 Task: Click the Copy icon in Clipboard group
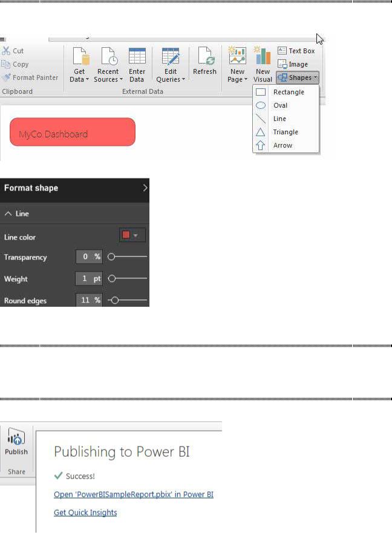[x=5, y=64]
